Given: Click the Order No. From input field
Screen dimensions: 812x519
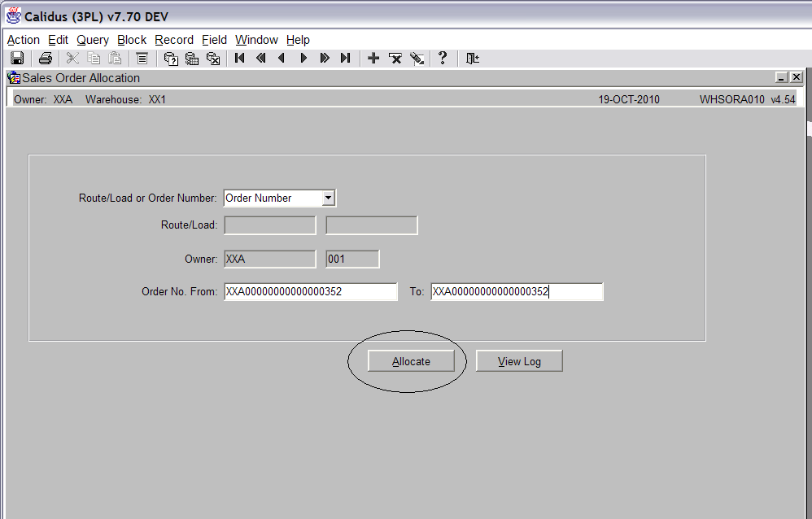Looking at the screenshot, I should [x=311, y=291].
